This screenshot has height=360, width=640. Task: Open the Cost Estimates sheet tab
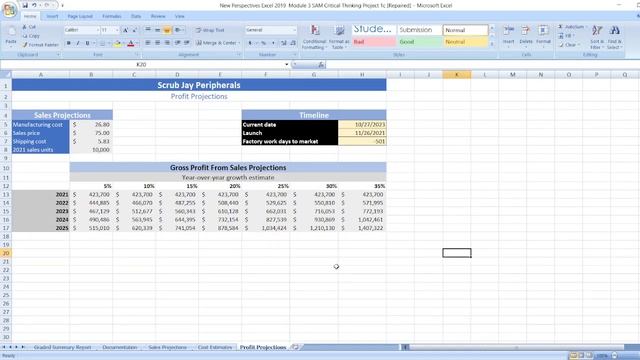pos(215,347)
